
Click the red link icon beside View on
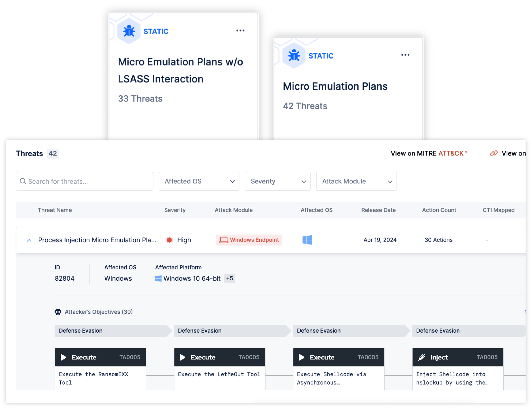click(x=494, y=153)
